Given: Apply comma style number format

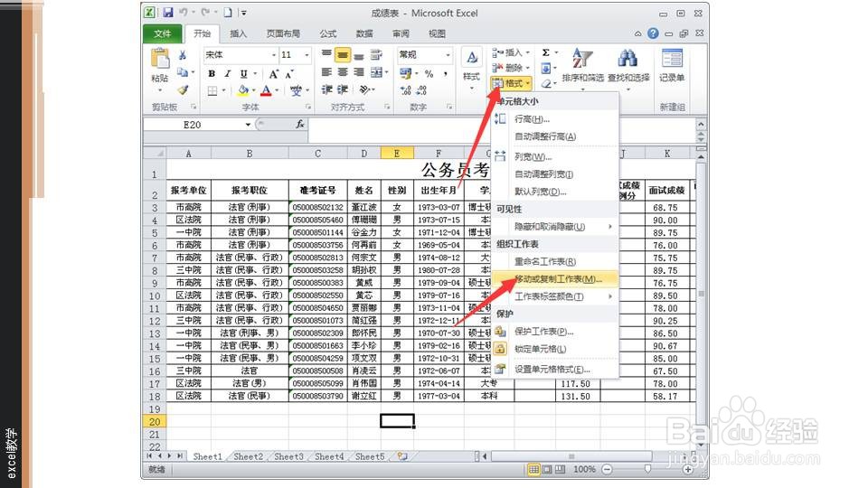Looking at the screenshot, I should point(445,73).
